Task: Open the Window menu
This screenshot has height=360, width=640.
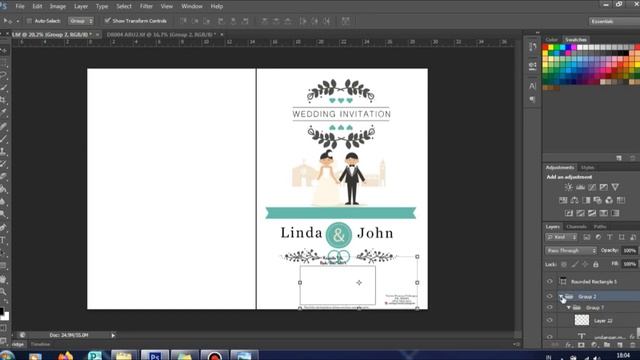Action: [192, 6]
